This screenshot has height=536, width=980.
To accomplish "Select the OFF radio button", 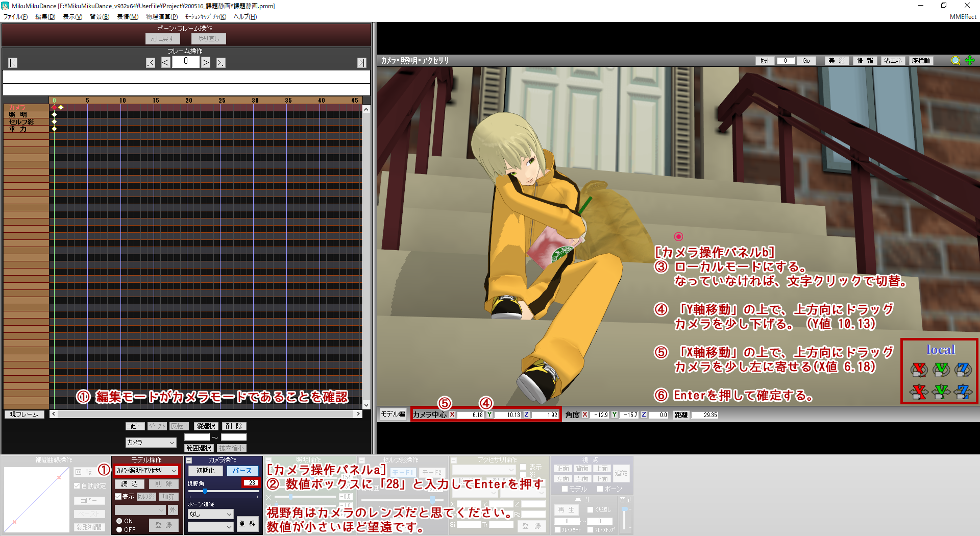I will pyautogui.click(x=119, y=530).
